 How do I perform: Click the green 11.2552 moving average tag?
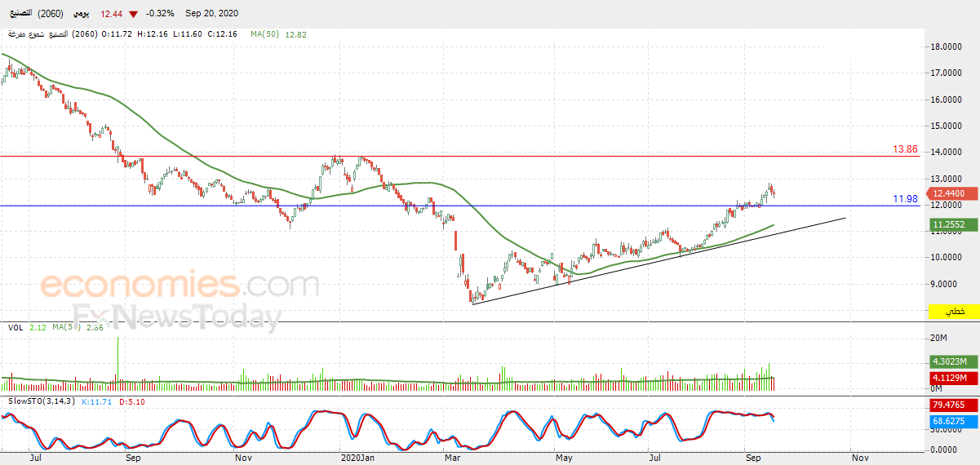click(x=947, y=224)
